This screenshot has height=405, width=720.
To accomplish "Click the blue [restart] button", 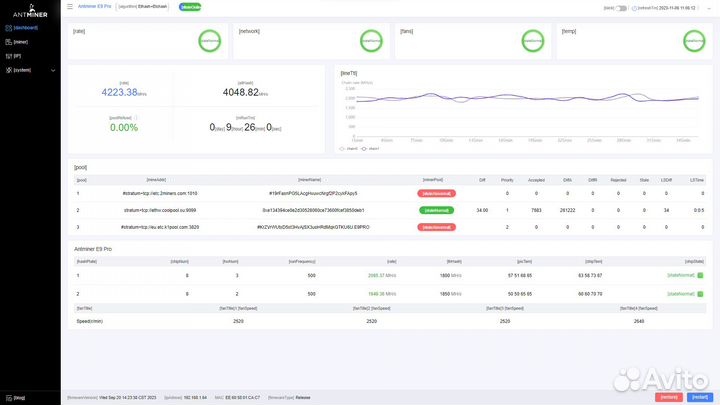I will (700, 397).
